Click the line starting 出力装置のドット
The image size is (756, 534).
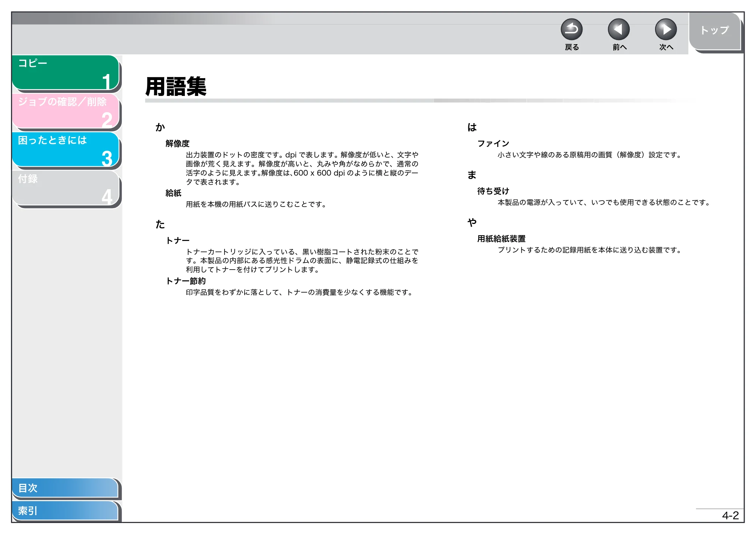tap(302, 155)
